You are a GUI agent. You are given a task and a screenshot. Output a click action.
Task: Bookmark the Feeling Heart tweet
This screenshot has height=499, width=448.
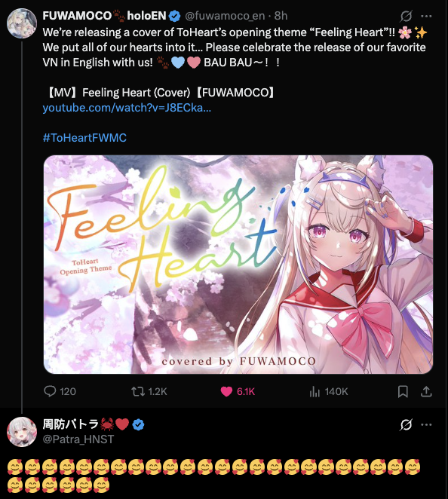click(x=403, y=391)
